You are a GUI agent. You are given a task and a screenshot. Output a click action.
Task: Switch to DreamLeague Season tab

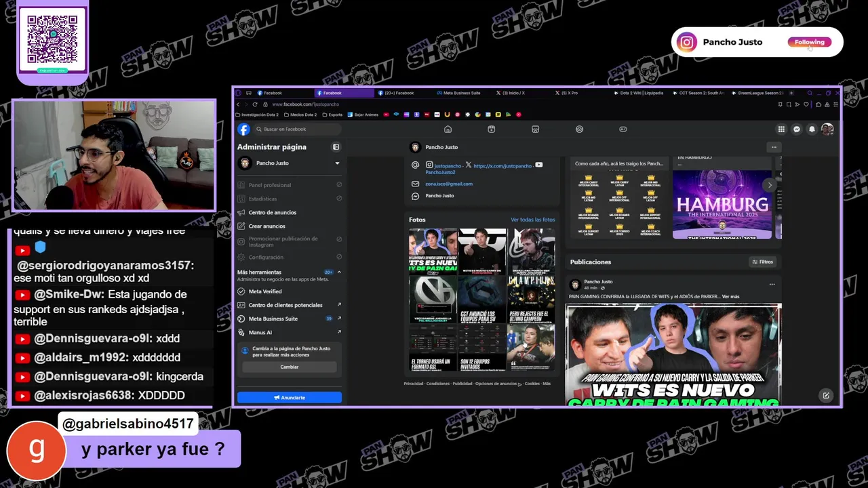tap(757, 93)
